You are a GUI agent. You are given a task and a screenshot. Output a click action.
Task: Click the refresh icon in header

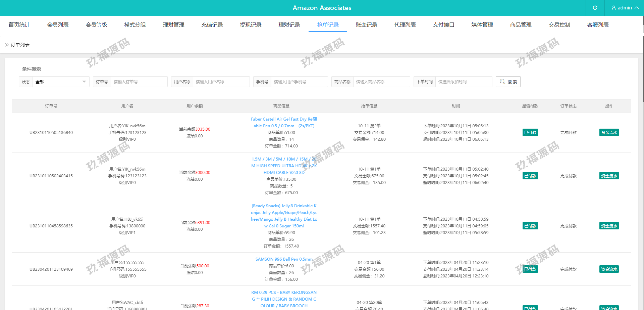595,8
